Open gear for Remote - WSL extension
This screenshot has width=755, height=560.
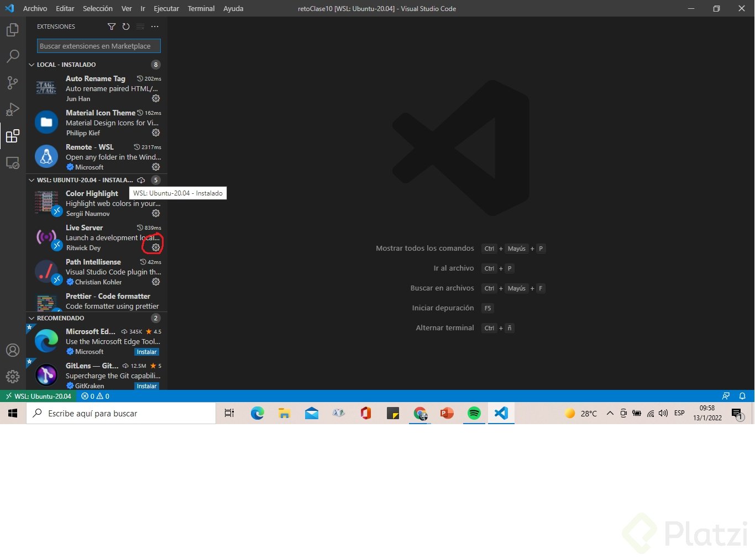click(x=156, y=167)
